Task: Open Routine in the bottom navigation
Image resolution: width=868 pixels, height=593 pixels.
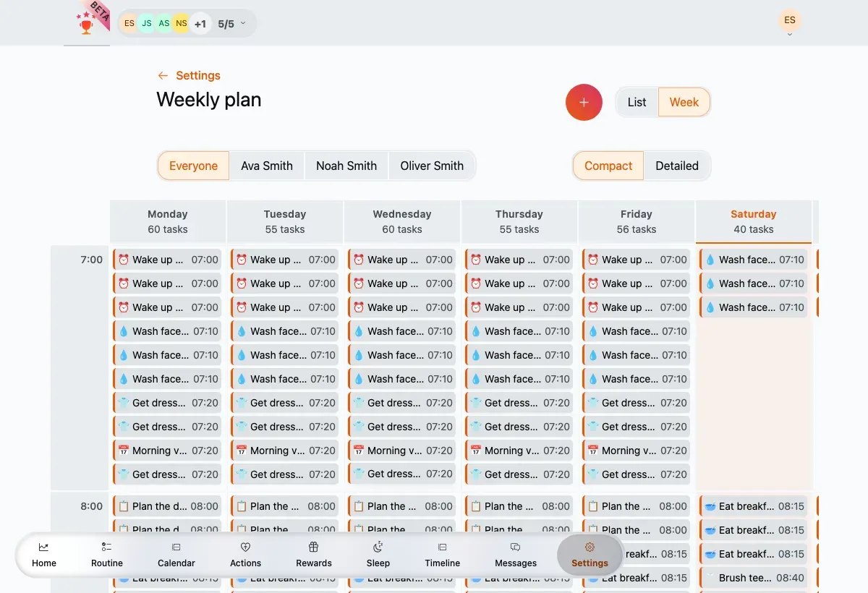Action: click(x=107, y=555)
